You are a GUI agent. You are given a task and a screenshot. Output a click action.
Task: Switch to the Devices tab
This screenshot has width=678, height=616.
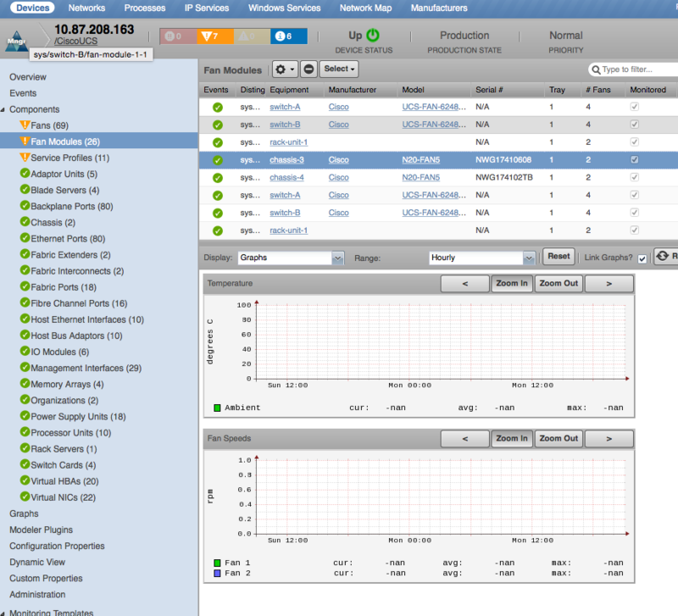point(33,8)
